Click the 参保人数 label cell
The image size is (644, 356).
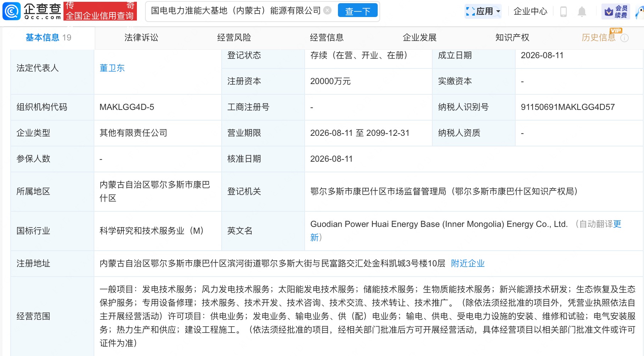pos(52,159)
